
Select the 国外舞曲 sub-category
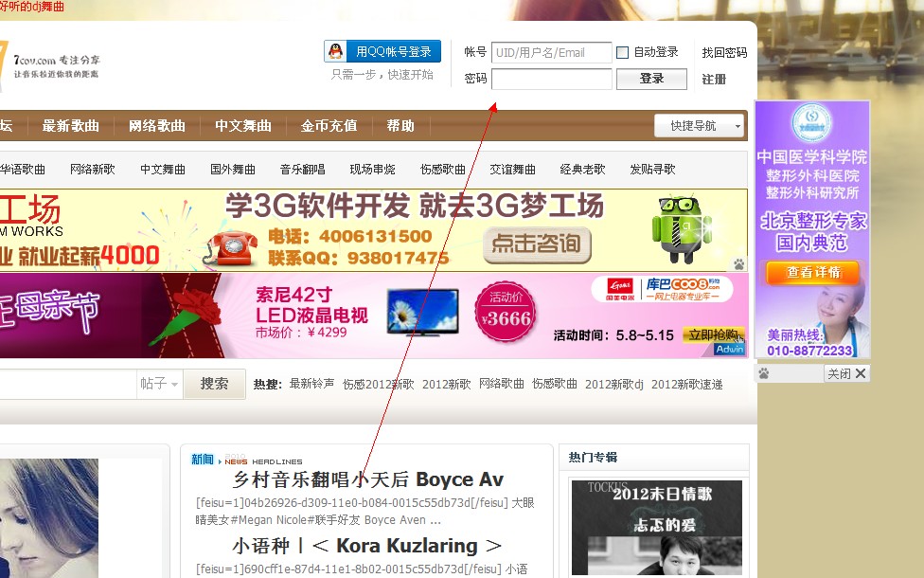233,170
